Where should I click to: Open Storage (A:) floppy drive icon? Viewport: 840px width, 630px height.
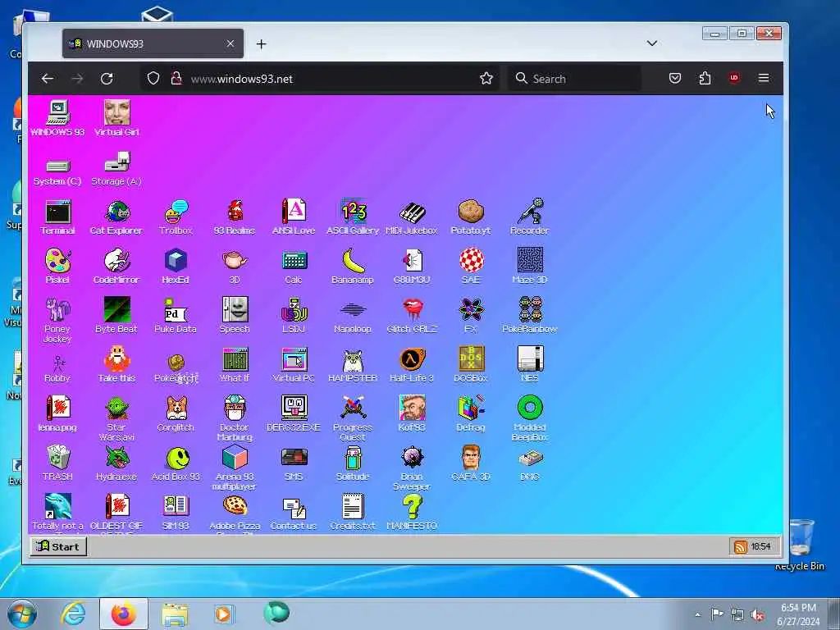pos(116,169)
